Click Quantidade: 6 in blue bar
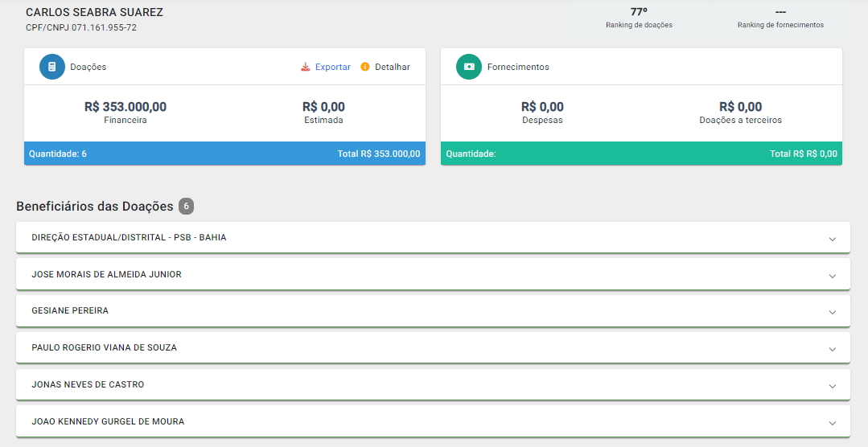The width and height of the screenshot is (868, 447). [58, 154]
